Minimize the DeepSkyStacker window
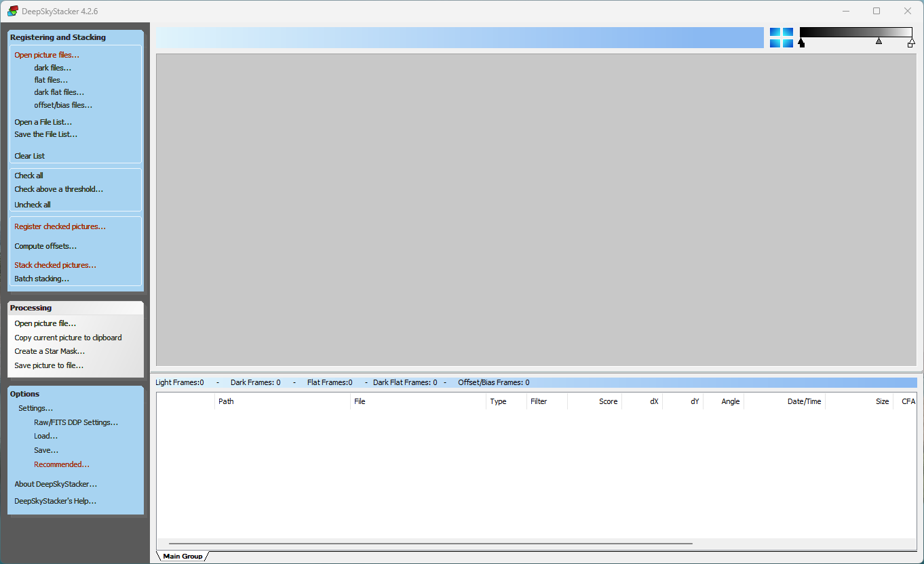The width and height of the screenshot is (924, 564). pyautogui.click(x=846, y=11)
